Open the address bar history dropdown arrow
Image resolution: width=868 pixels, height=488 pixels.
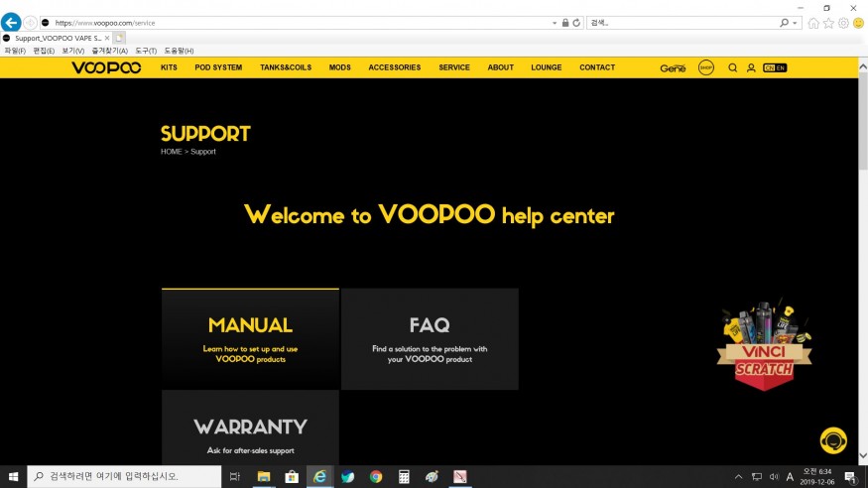tap(555, 23)
